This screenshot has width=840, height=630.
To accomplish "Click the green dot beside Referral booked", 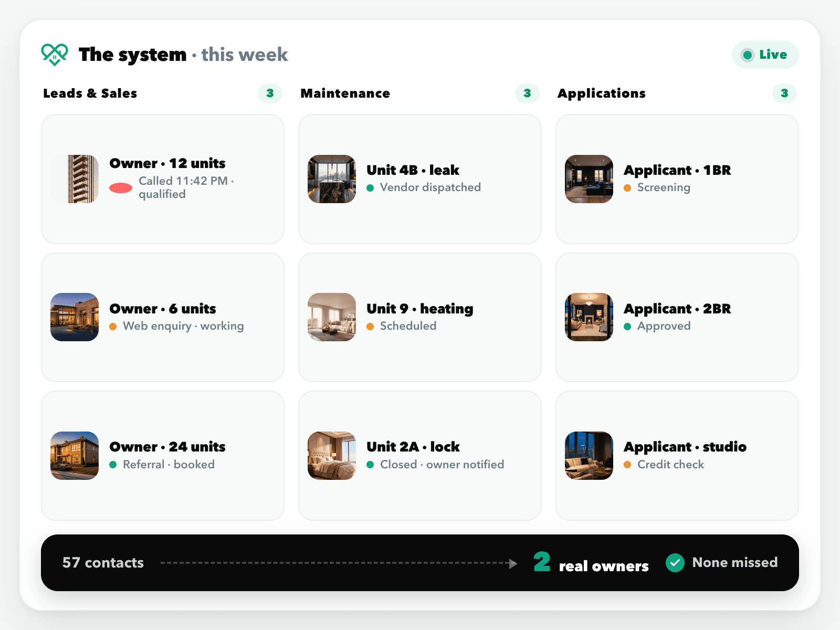I will coord(113,465).
